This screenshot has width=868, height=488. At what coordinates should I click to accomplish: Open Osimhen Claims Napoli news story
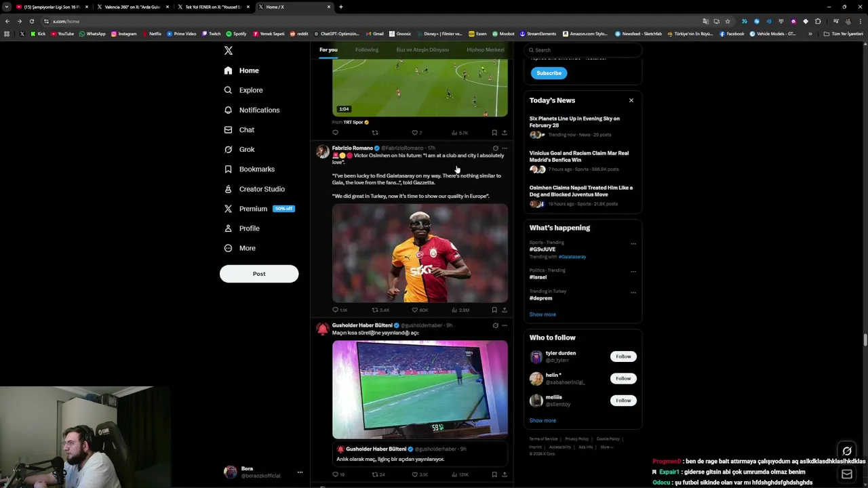pyautogui.click(x=582, y=196)
